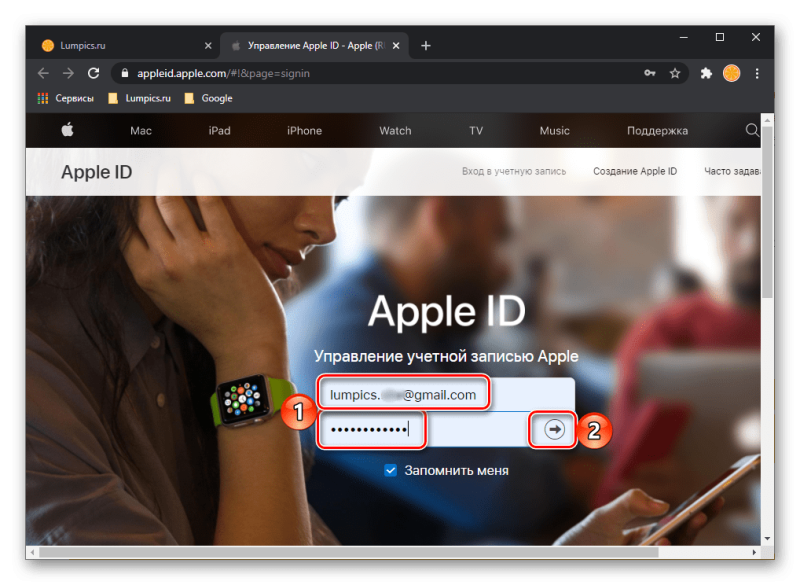
Task: Open the Поддержка menu item
Action: 658,131
